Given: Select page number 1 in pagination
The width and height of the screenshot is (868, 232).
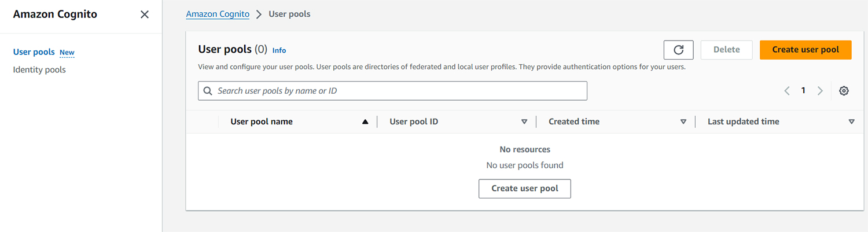Looking at the screenshot, I should 803,90.
